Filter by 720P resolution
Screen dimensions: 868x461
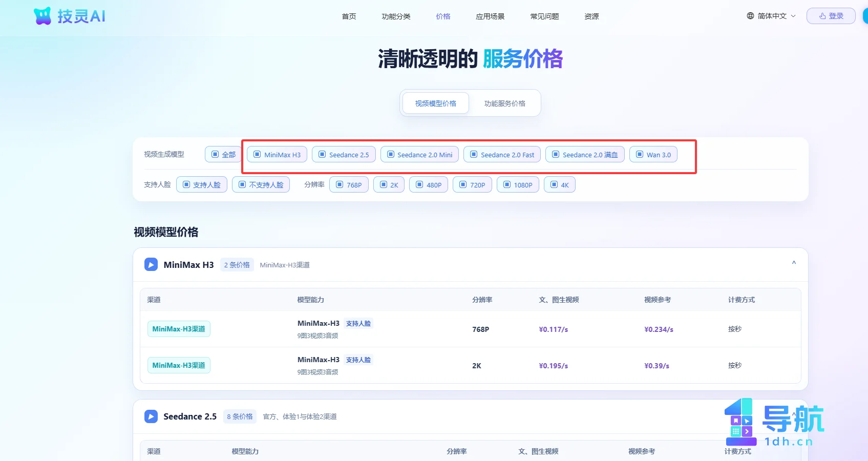pos(472,184)
